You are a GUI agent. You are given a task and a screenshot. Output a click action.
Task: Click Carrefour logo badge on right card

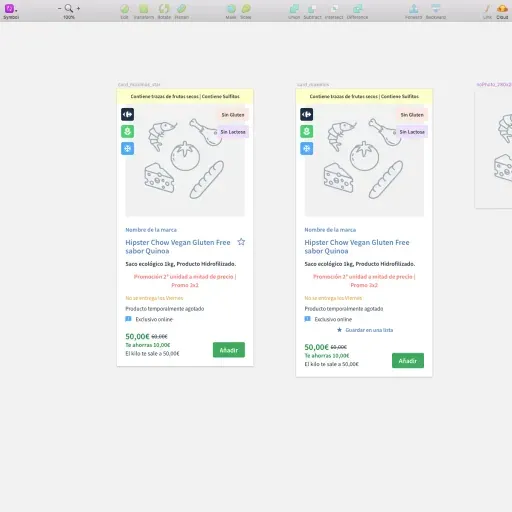[x=306, y=114]
